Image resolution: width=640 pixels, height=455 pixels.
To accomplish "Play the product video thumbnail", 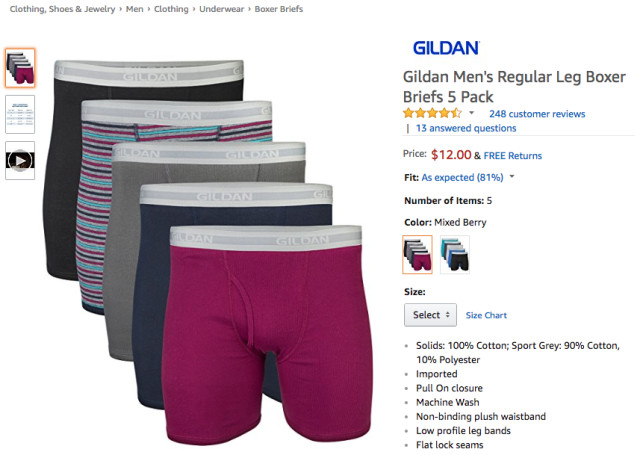I will coord(20,160).
